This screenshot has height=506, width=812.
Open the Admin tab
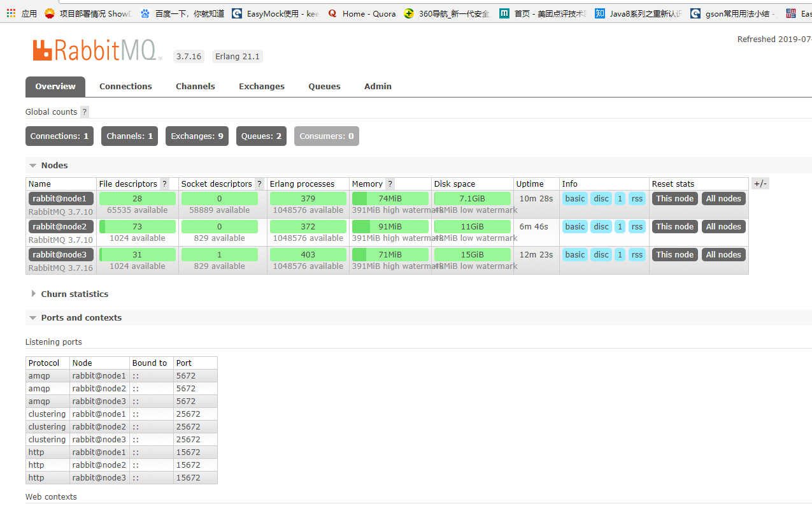378,87
